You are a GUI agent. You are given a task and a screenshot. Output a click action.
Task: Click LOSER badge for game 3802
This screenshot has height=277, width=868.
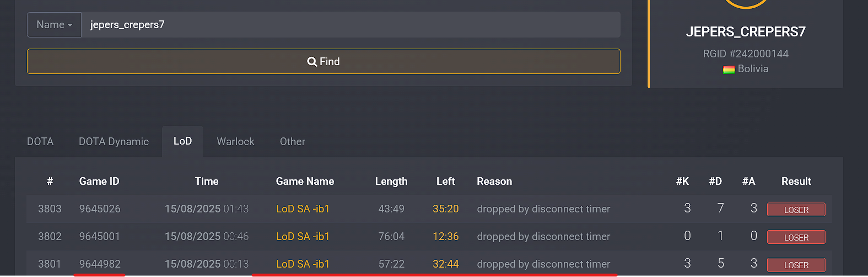(796, 237)
